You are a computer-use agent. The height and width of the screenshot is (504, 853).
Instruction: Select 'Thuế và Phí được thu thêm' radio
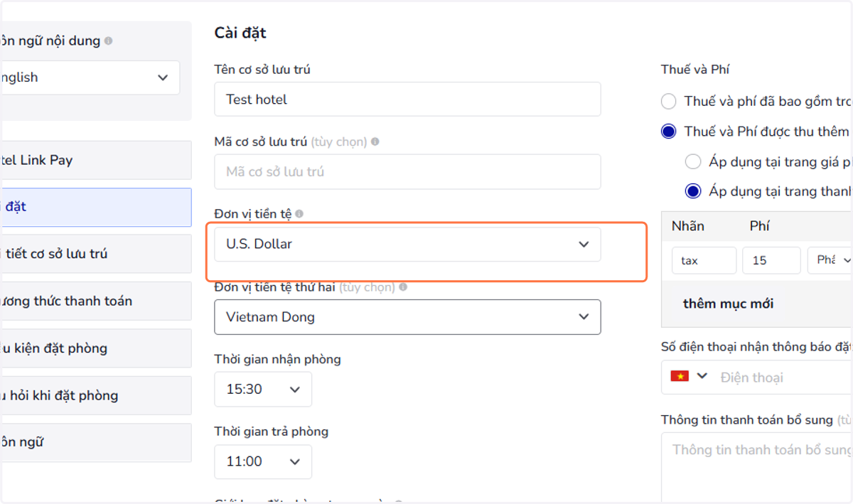point(668,132)
